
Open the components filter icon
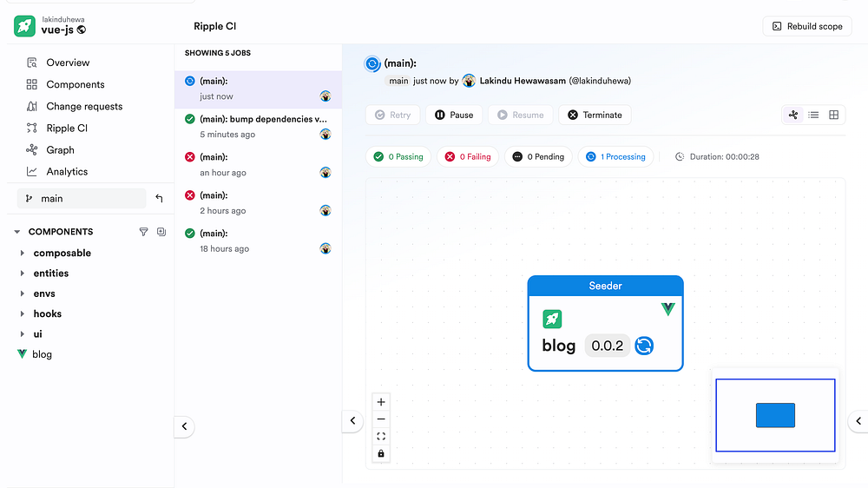click(143, 232)
